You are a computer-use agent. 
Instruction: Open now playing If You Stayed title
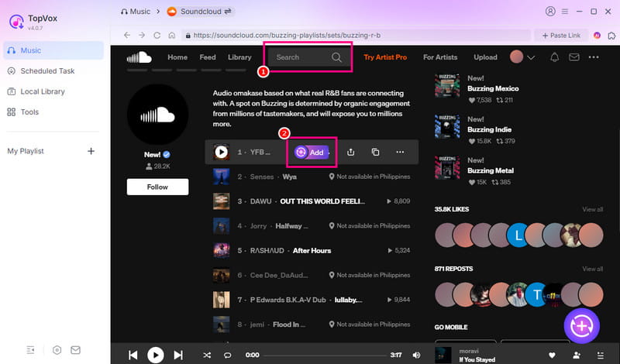click(x=477, y=359)
